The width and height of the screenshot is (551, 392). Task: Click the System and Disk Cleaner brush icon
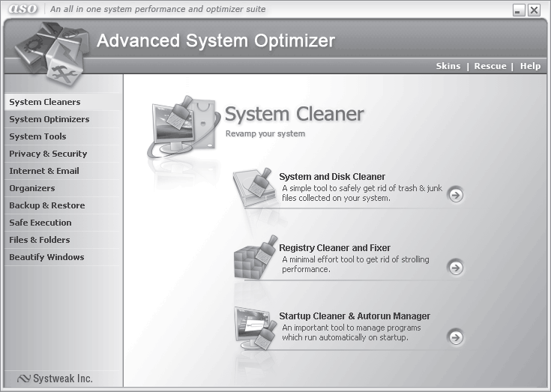(x=252, y=185)
